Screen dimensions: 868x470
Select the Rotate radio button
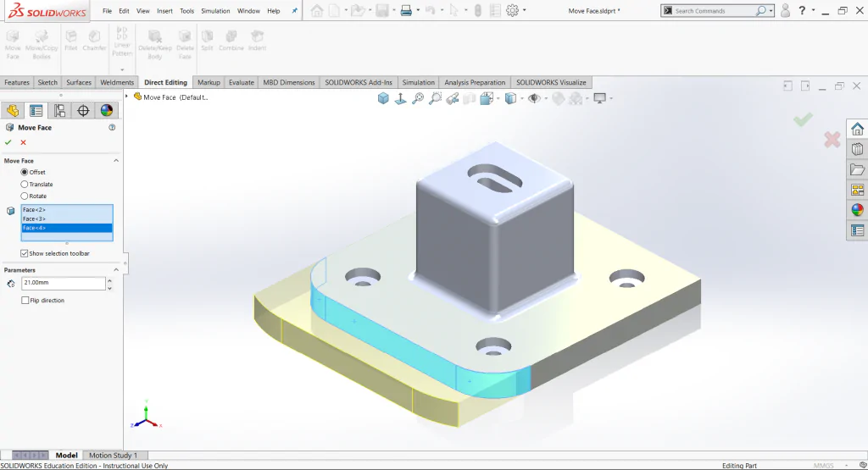click(x=25, y=196)
